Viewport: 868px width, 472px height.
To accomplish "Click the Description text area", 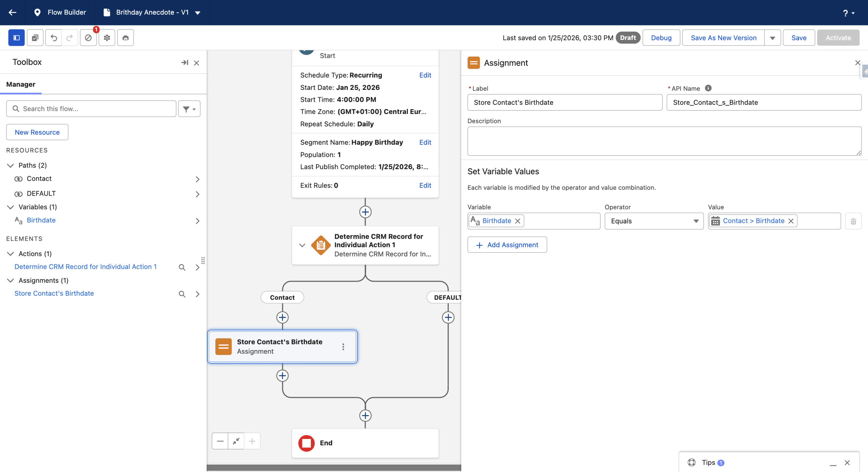I will click(664, 141).
